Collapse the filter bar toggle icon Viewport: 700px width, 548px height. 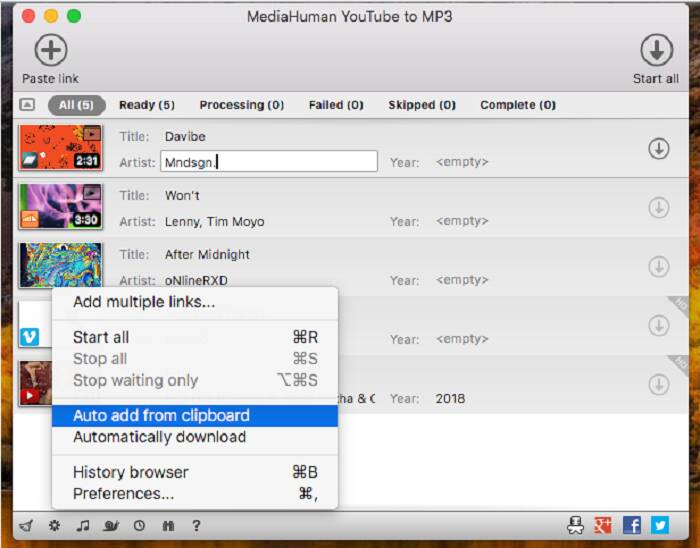(x=27, y=105)
